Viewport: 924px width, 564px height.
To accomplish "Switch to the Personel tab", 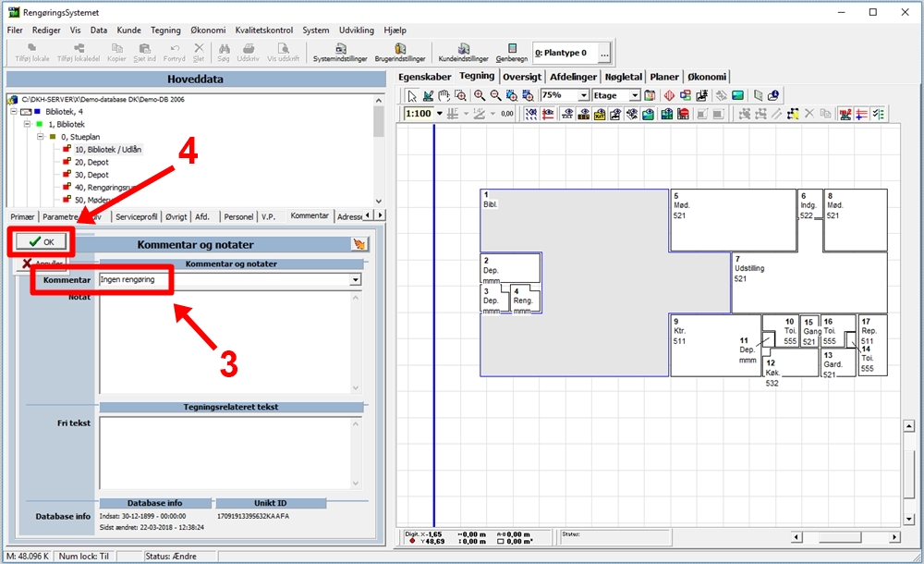I will click(x=238, y=216).
